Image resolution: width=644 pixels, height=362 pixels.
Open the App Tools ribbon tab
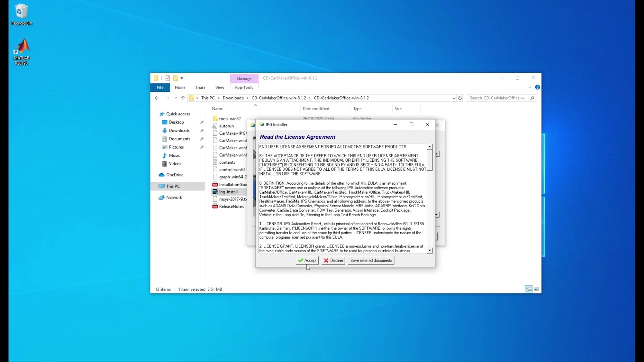pyautogui.click(x=244, y=87)
